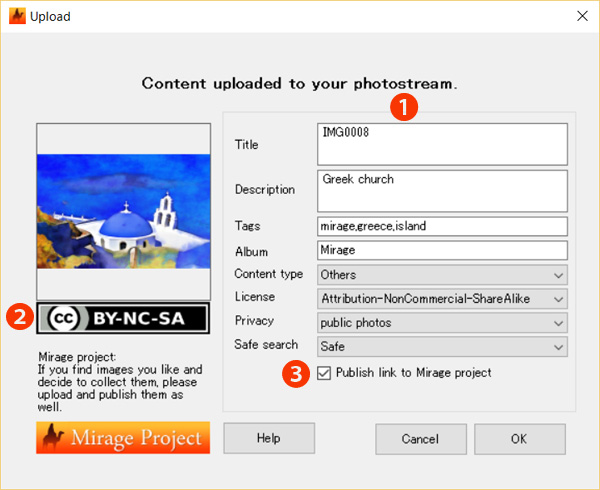Uncheck Publish link to Mirage project
The width and height of the screenshot is (600, 490).
pos(324,373)
